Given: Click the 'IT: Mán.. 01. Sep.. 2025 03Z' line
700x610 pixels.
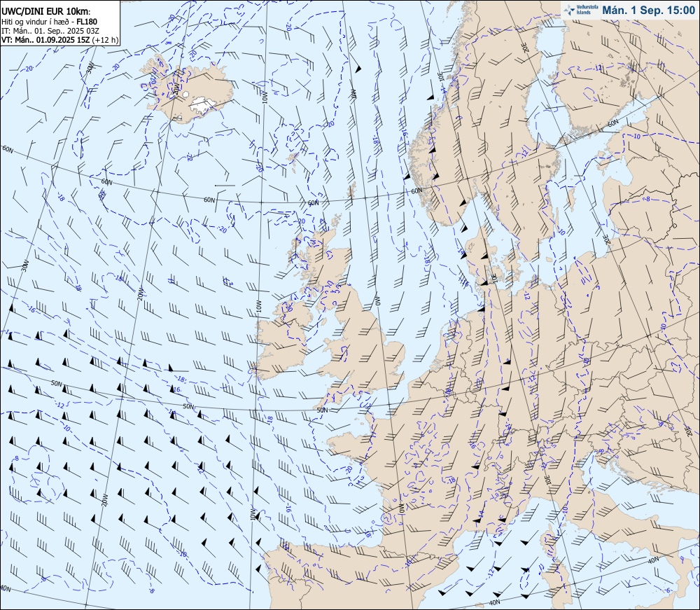Looking at the screenshot, I should [50, 31].
